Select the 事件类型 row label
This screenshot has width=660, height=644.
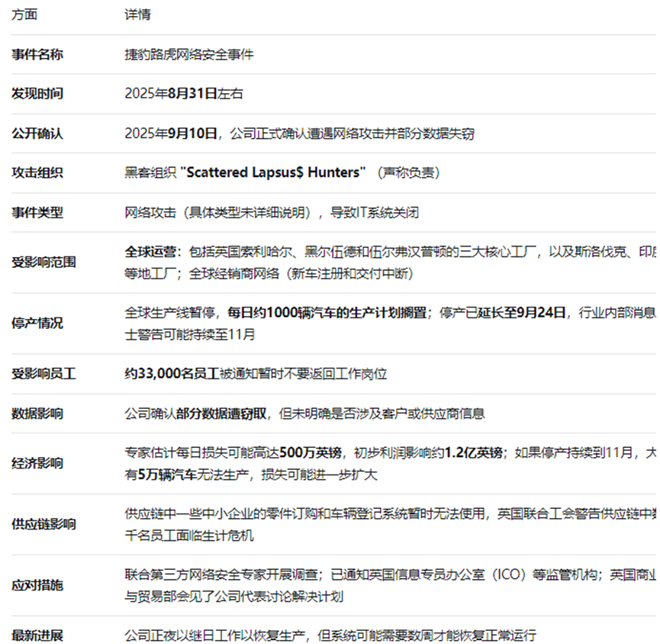[x=37, y=212]
